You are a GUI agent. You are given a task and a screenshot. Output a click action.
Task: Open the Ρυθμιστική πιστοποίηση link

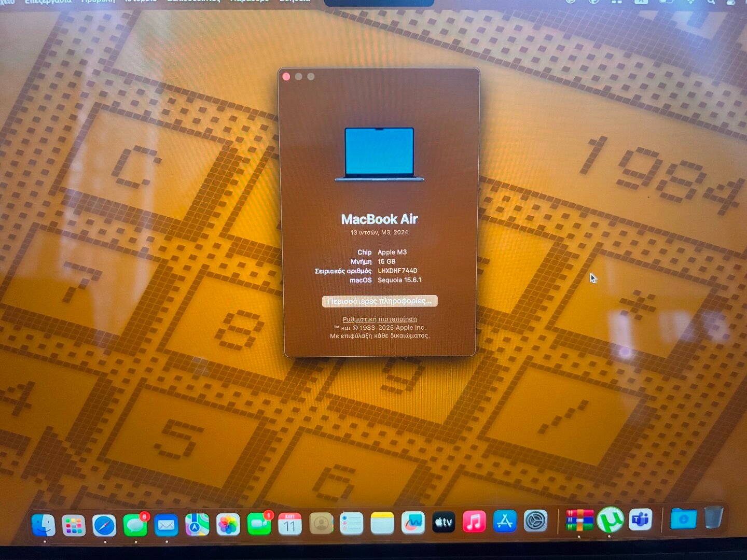click(x=380, y=319)
